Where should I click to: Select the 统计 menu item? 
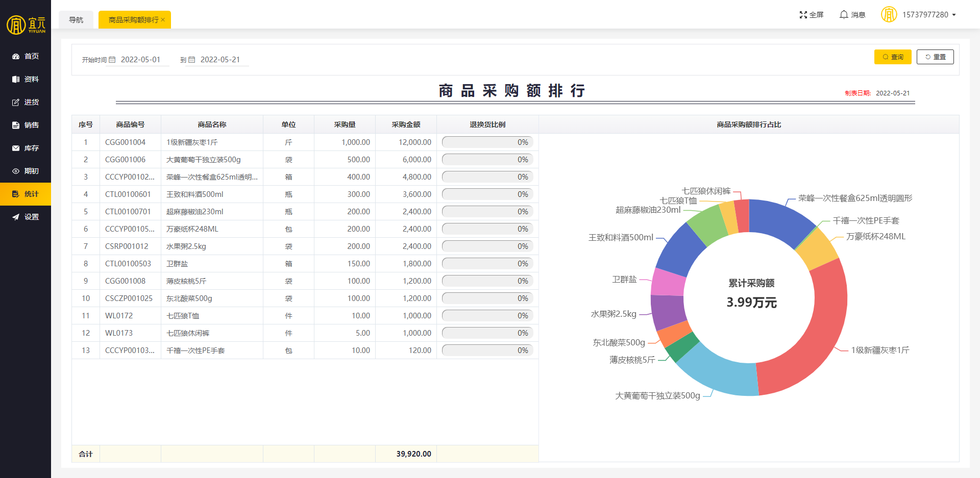coord(26,194)
